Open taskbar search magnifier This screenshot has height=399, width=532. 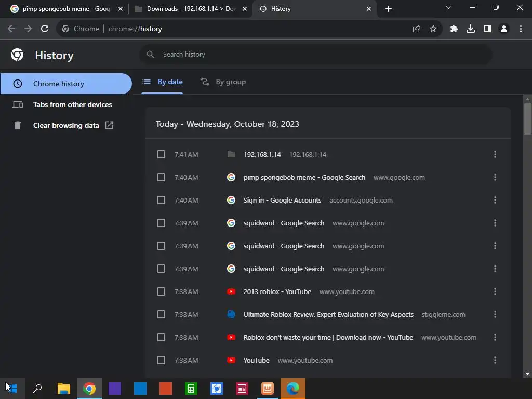tap(37, 389)
